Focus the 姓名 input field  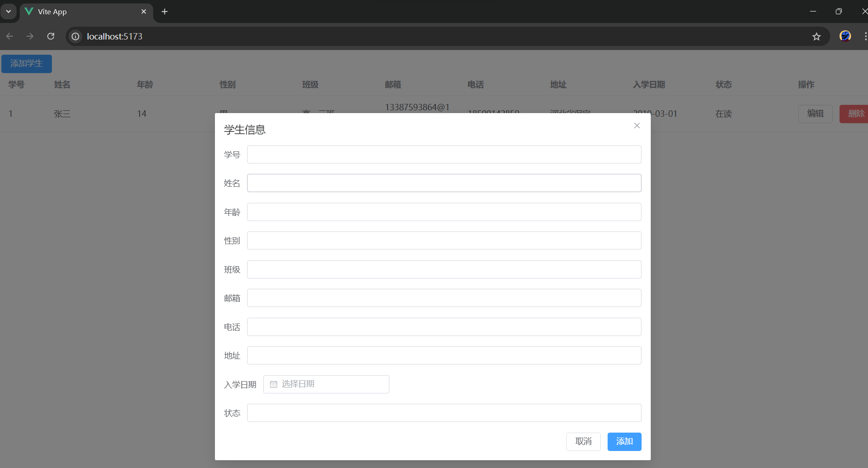444,183
